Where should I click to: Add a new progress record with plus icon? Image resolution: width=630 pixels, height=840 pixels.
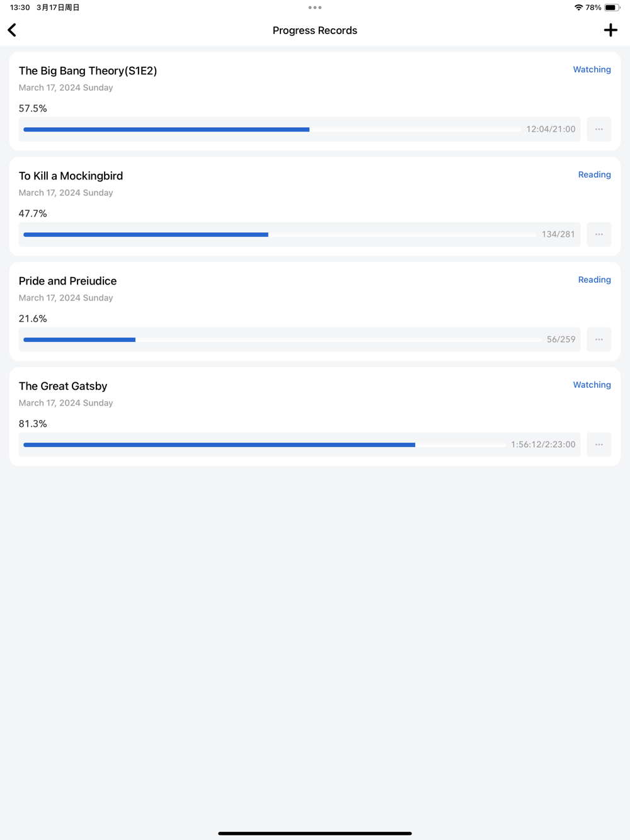[x=610, y=30]
